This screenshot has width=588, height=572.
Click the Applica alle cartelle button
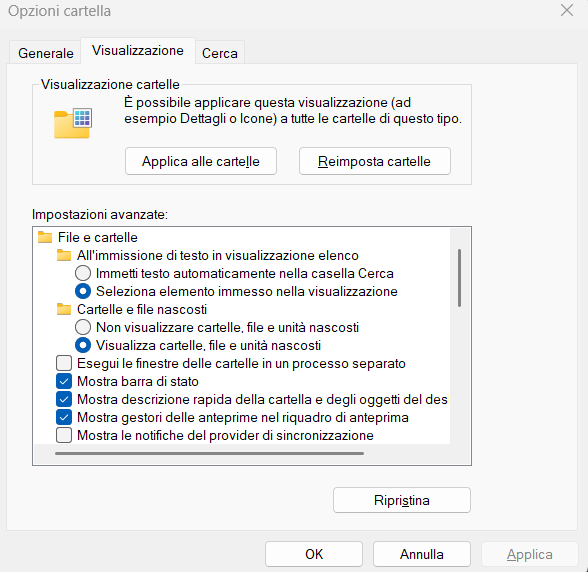[201, 161]
